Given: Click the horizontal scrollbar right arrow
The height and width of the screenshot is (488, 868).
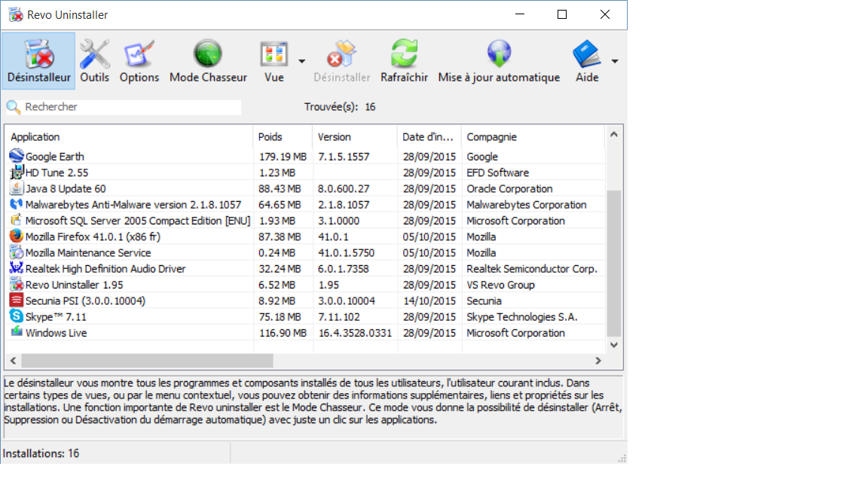Looking at the screenshot, I should (x=598, y=361).
